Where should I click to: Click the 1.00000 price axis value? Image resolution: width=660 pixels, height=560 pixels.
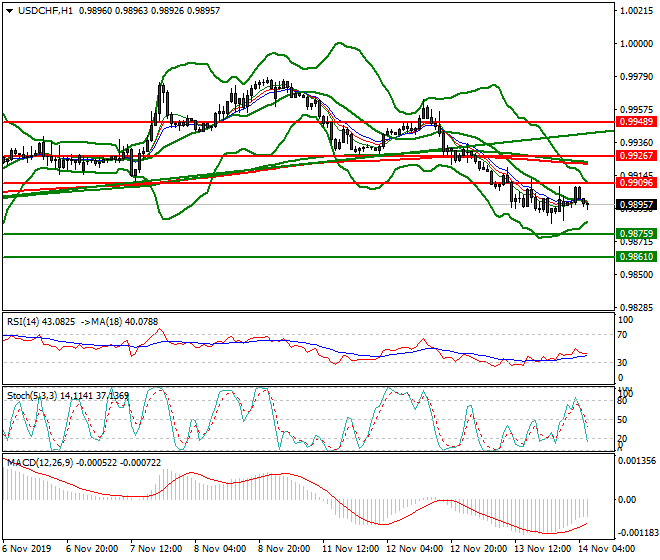click(636, 44)
